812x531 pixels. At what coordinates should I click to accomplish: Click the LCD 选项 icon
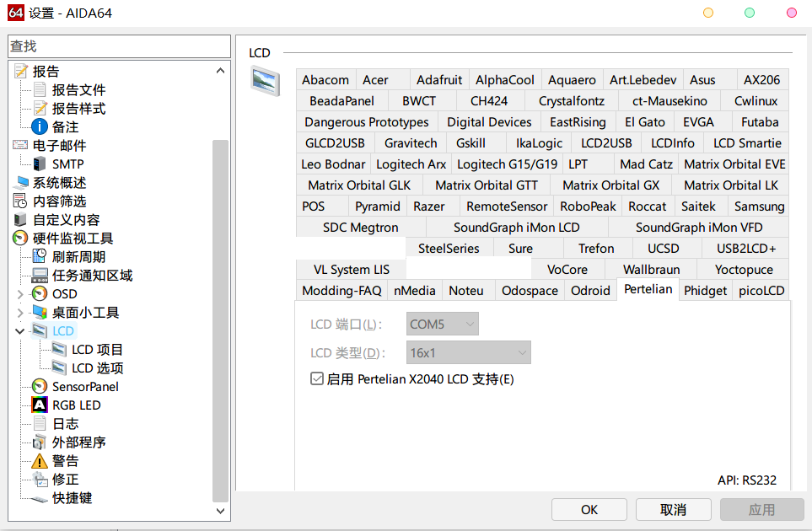click(x=59, y=368)
